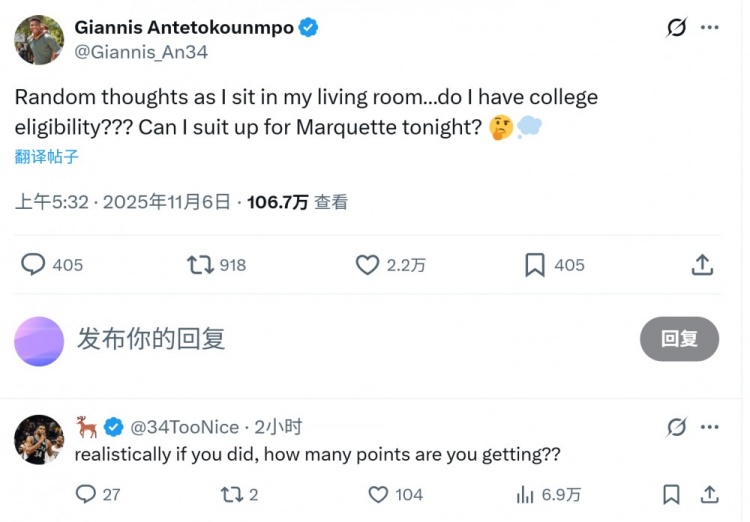Bookmark the main post with 405 bookmarks
This screenshot has width=750, height=522.
point(535,265)
